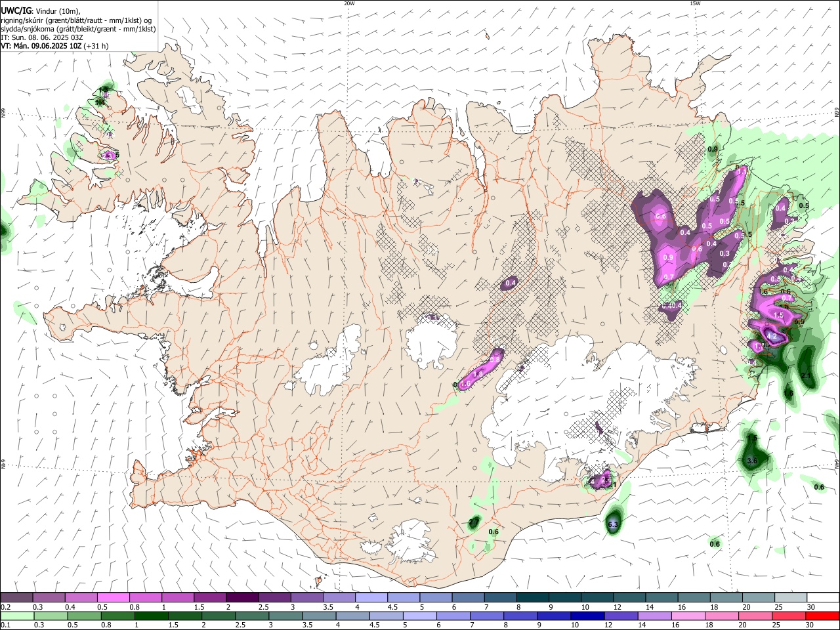The image size is (840, 630).
Task: Select the upper legend swatch labeled 3
Action: click(x=306, y=598)
